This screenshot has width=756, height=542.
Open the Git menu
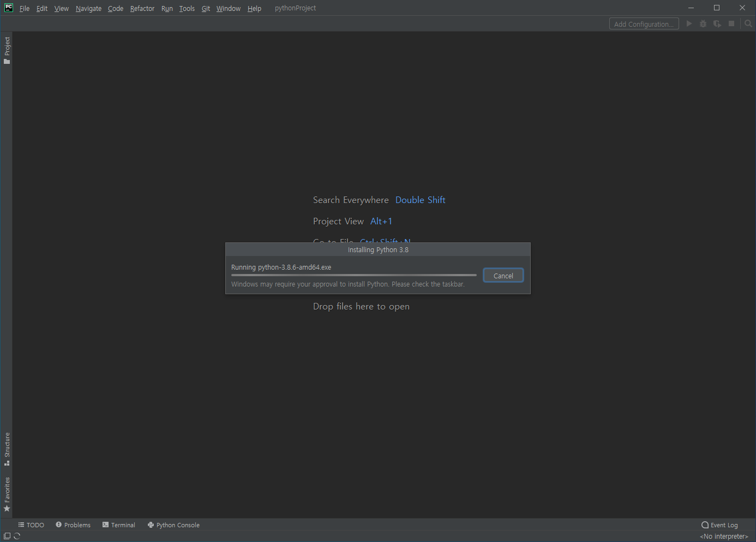[206, 8]
